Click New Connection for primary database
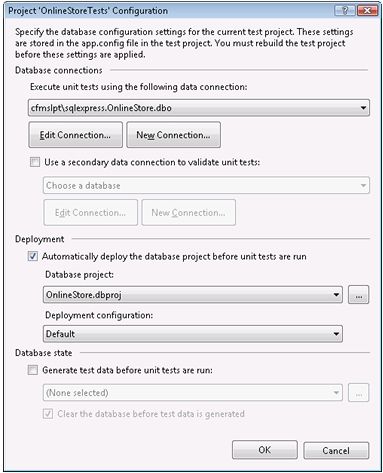The width and height of the screenshot is (383, 473). (173, 135)
